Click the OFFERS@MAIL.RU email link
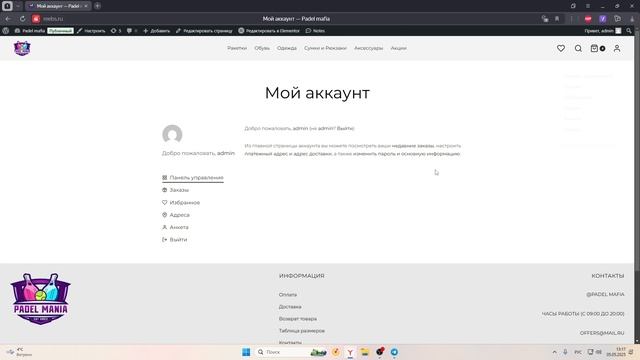Screen dimensions: 640x360 [602, 333]
